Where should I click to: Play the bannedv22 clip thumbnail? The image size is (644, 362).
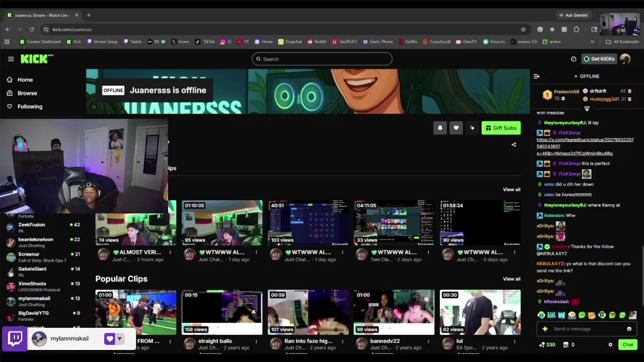click(x=394, y=312)
